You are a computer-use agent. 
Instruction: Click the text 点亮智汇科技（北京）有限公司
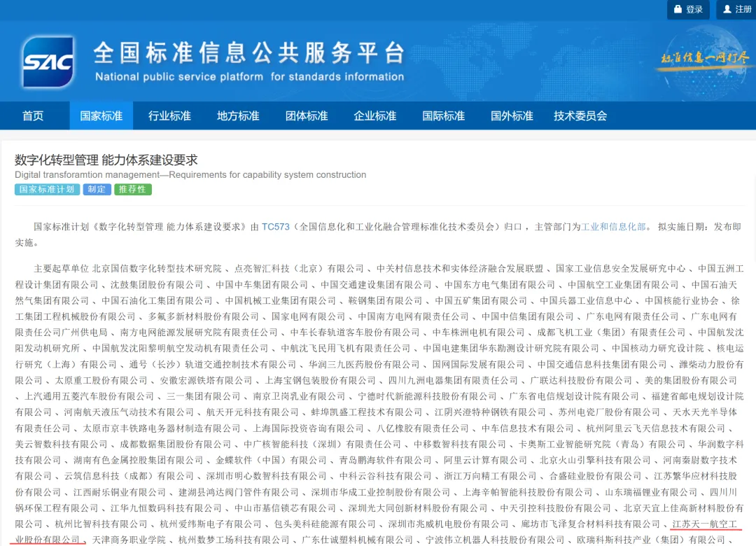point(299,269)
